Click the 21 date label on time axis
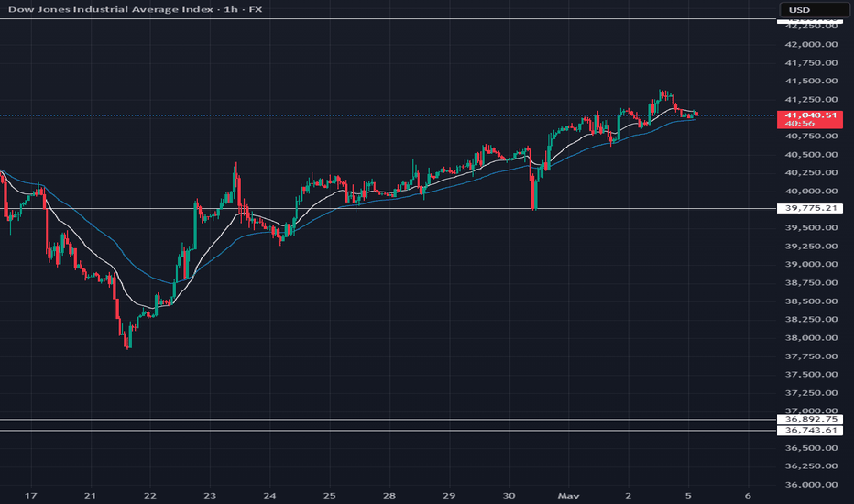The width and height of the screenshot is (854, 504). point(90,495)
